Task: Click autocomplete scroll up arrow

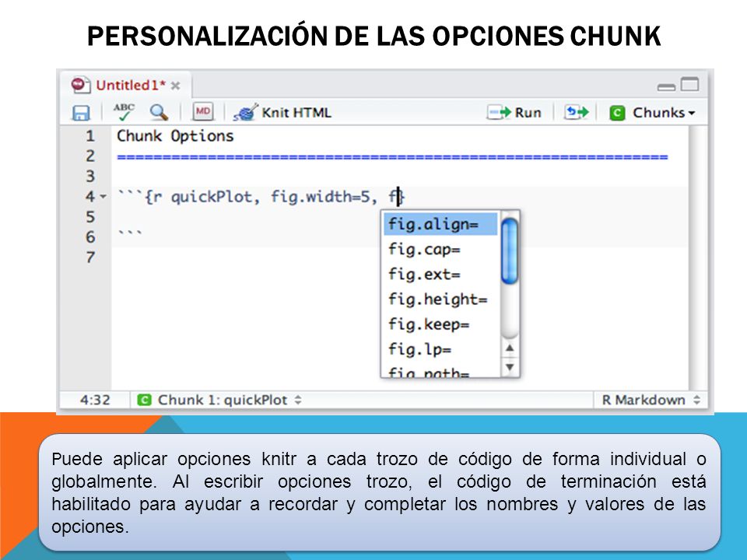Action: (x=509, y=348)
